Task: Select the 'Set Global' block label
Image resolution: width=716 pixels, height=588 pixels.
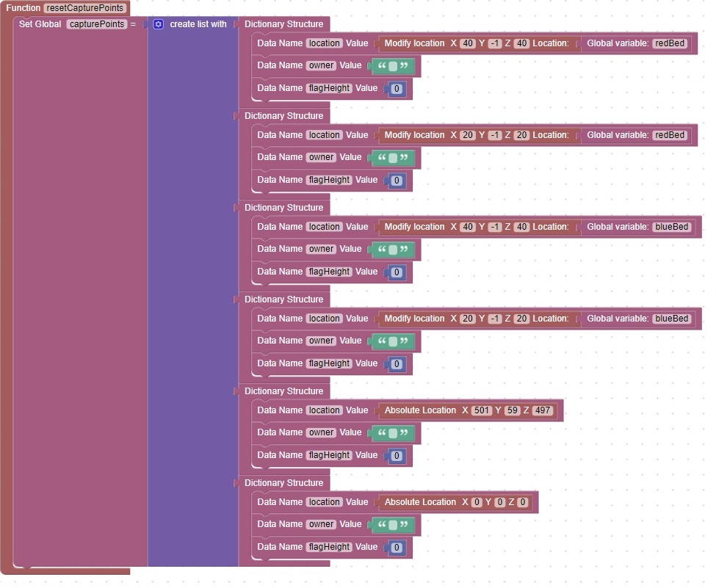Action: click(40, 24)
